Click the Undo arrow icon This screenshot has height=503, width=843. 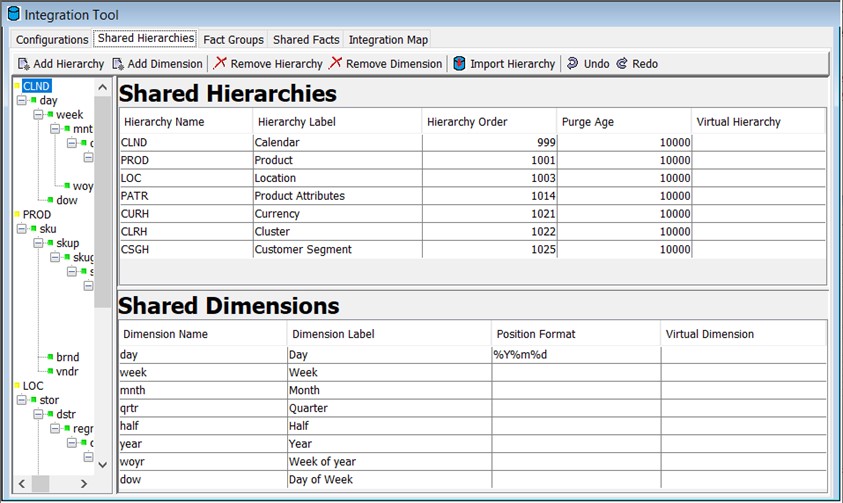[x=573, y=63]
